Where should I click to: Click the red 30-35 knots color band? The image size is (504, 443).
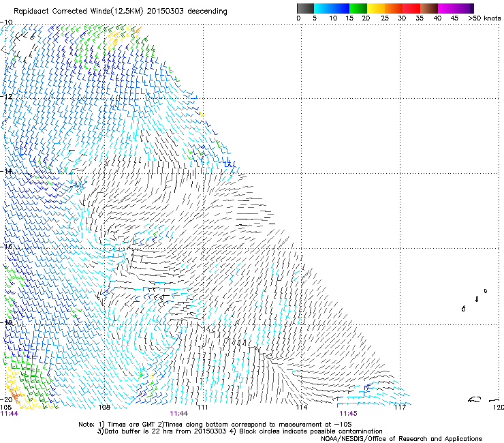pyautogui.click(x=411, y=8)
